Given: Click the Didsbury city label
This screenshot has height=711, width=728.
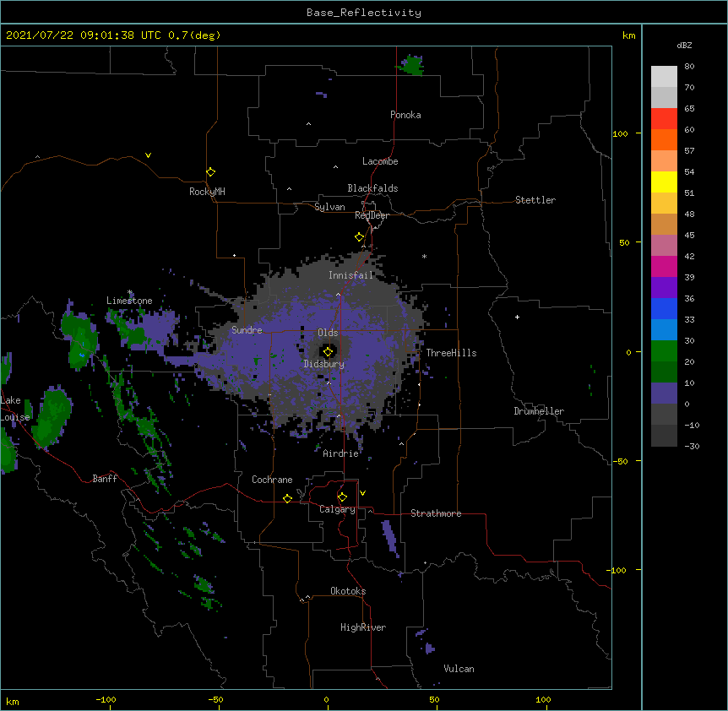Looking at the screenshot, I should pos(323,364).
